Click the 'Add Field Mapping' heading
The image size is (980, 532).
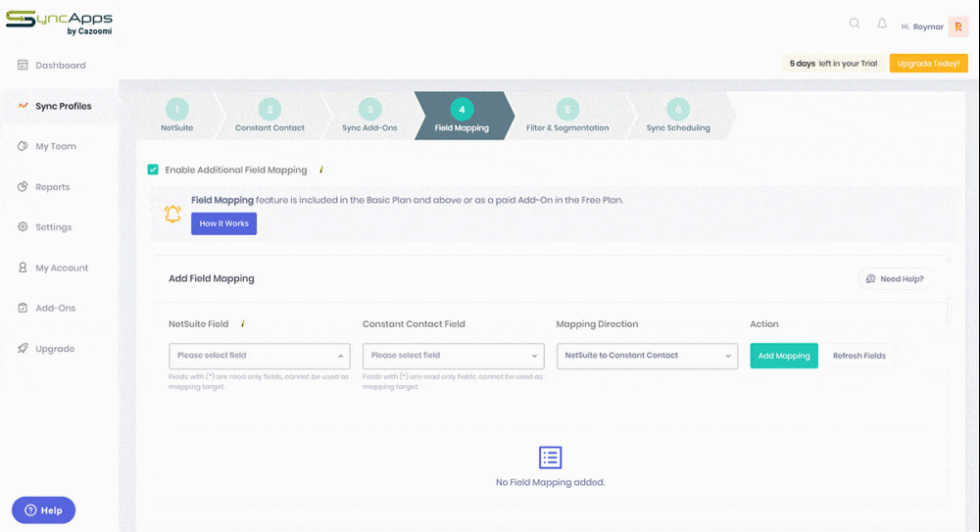[212, 278]
